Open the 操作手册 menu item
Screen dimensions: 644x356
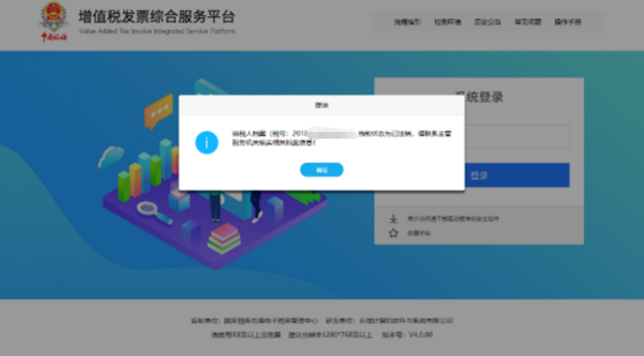(567, 22)
